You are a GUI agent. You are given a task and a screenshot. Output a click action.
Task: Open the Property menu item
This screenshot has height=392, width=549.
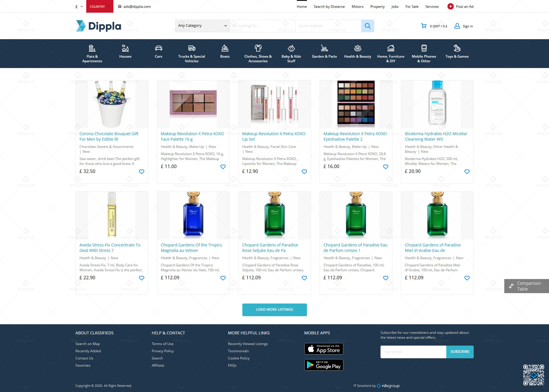377,6
